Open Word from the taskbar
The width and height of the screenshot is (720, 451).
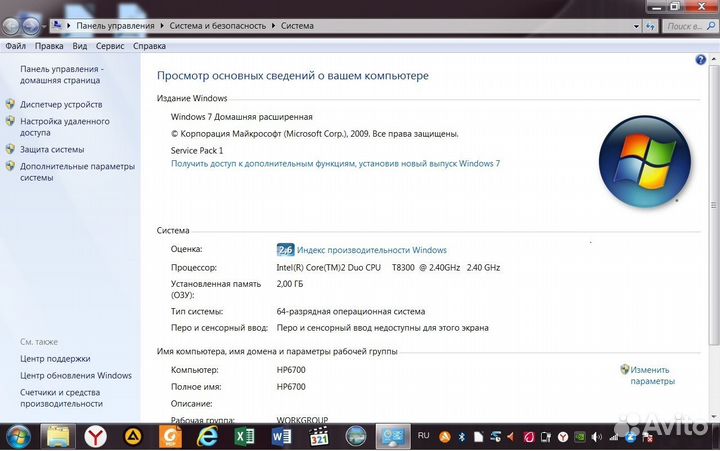pos(282,436)
